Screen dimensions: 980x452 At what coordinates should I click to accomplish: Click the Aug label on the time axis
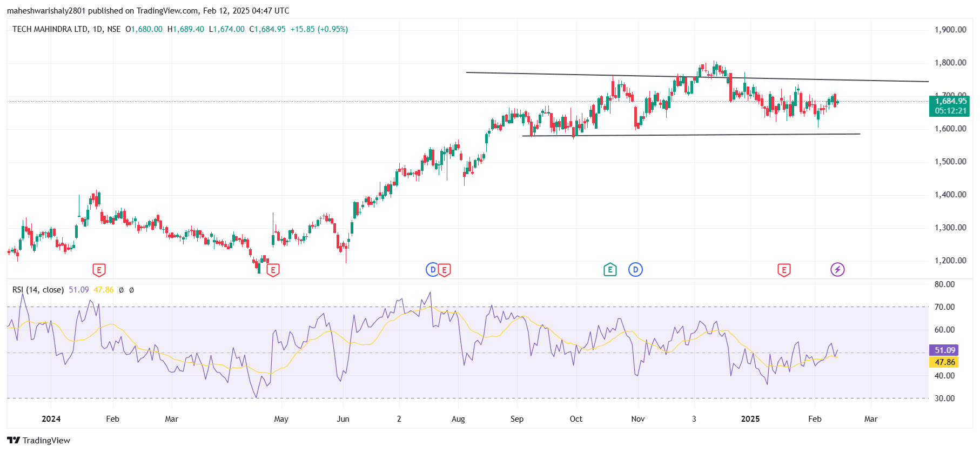click(x=458, y=419)
